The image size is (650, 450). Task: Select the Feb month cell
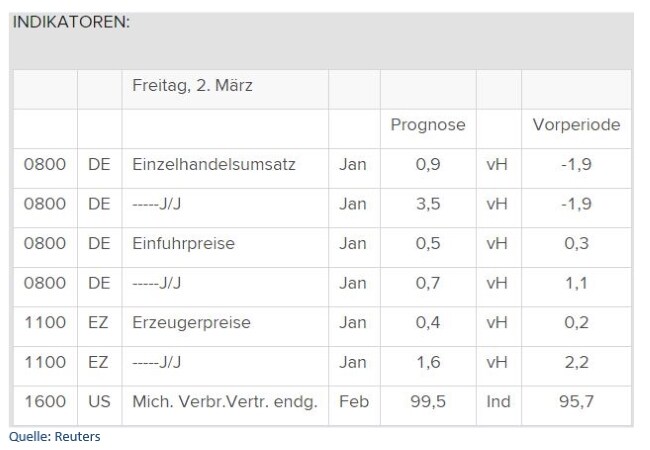click(x=353, y=402)
